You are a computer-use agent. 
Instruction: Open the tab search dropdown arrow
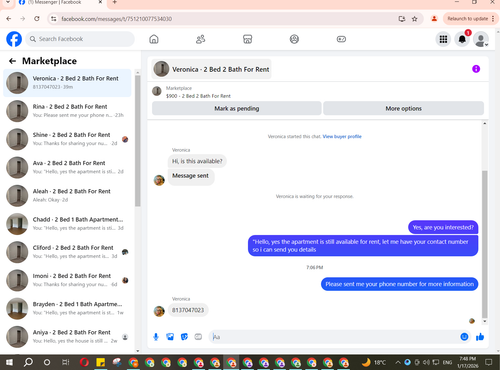8,2
